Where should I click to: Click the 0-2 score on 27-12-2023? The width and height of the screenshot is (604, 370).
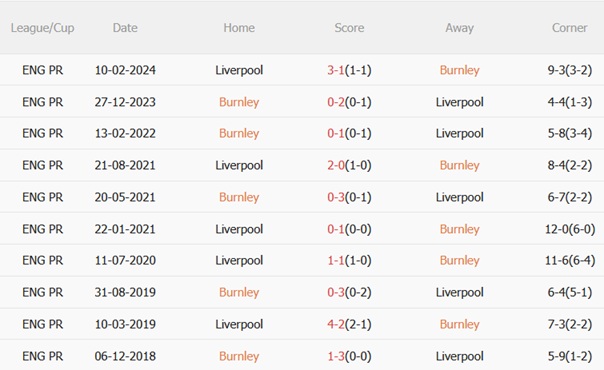tap(336, 102)
